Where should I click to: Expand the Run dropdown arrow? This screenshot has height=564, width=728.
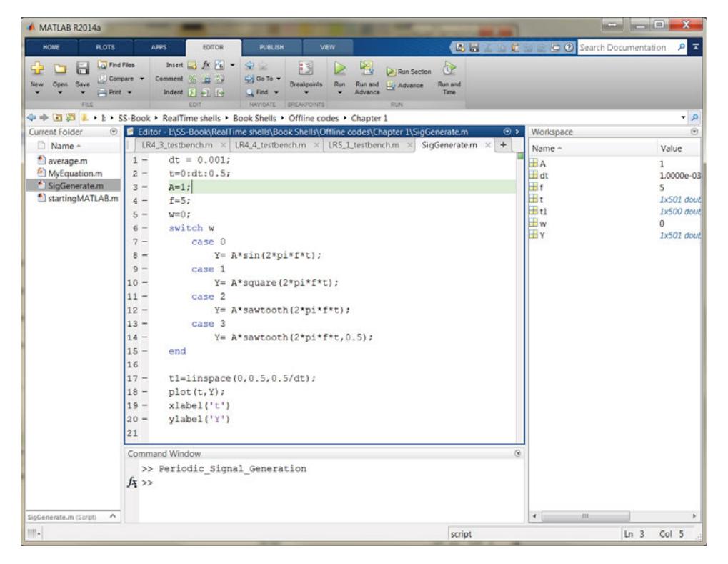pos(340,92)
